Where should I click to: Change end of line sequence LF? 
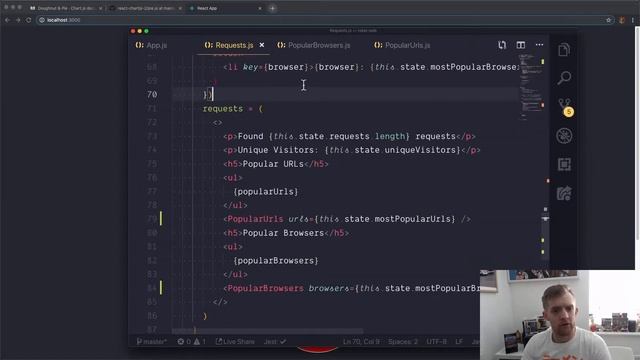pos(459,341)
